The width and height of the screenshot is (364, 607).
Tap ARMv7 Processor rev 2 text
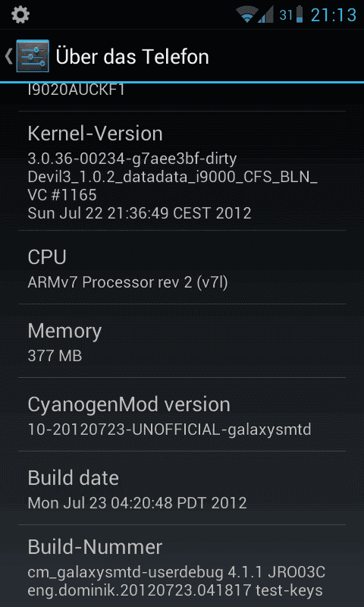tap(127, 282)
